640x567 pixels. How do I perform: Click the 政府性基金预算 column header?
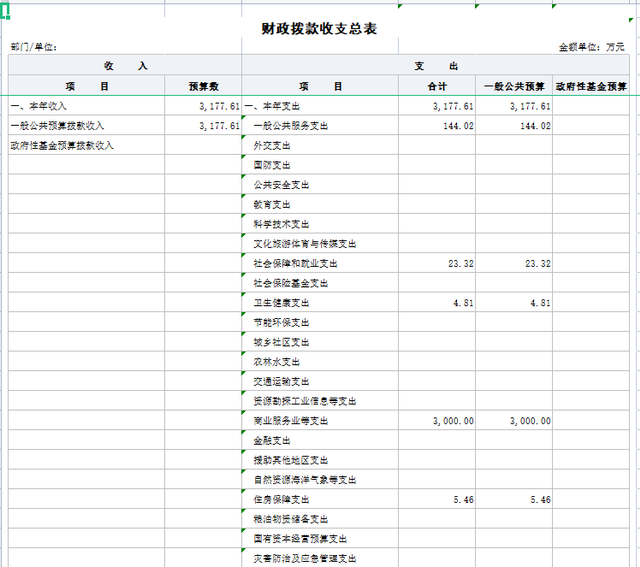(x=596, y=87)
